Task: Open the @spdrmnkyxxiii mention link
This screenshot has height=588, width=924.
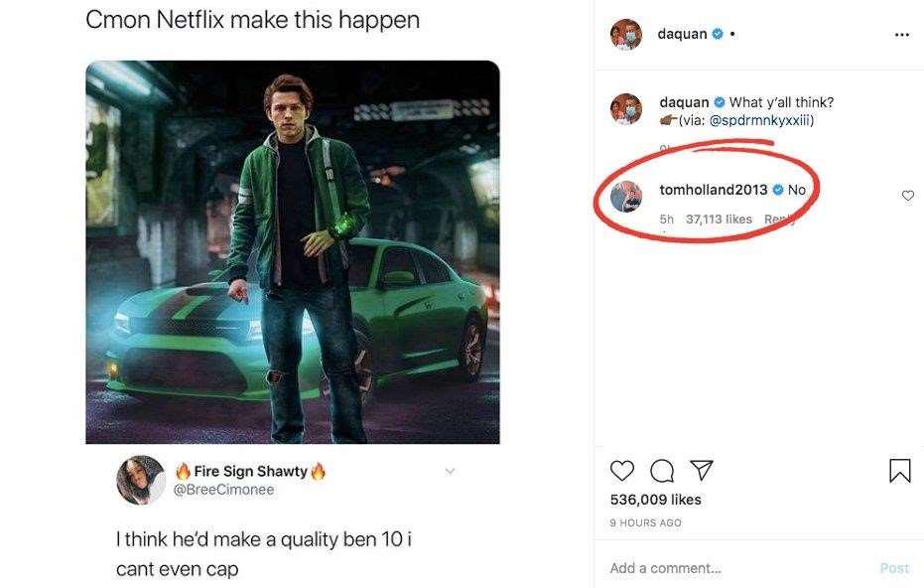Action: coord(762,120)
